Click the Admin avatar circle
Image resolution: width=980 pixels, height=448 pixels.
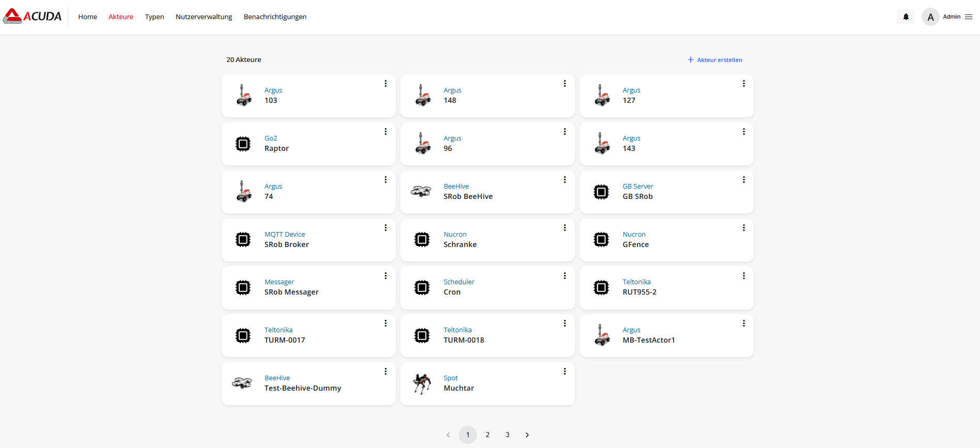point(930,17)
